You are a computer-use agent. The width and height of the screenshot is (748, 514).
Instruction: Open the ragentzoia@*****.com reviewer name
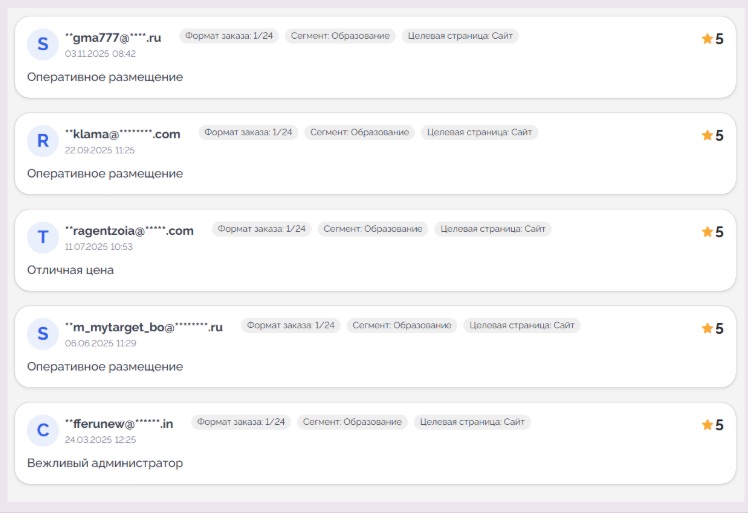[129, 231]
